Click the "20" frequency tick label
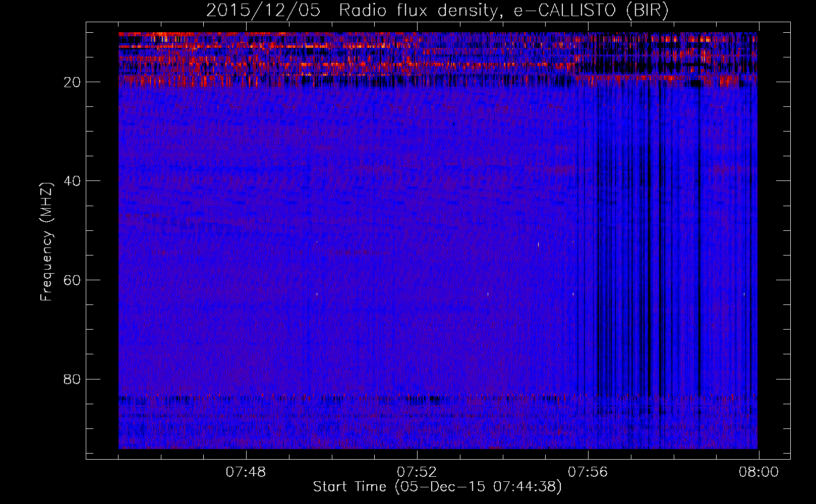The image size is (816, 504). 73,82
